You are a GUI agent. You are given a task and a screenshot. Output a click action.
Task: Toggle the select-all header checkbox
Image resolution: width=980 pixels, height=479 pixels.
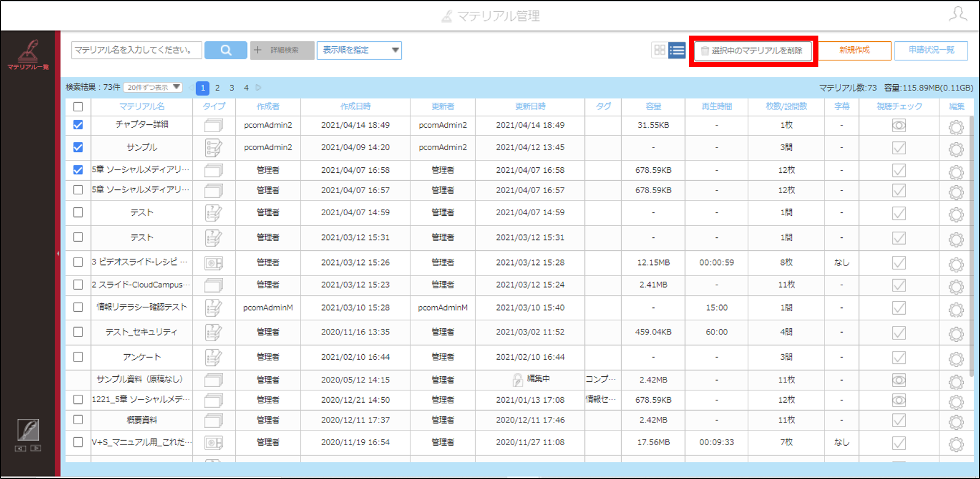pyautogui.click(x=78, y=107)
